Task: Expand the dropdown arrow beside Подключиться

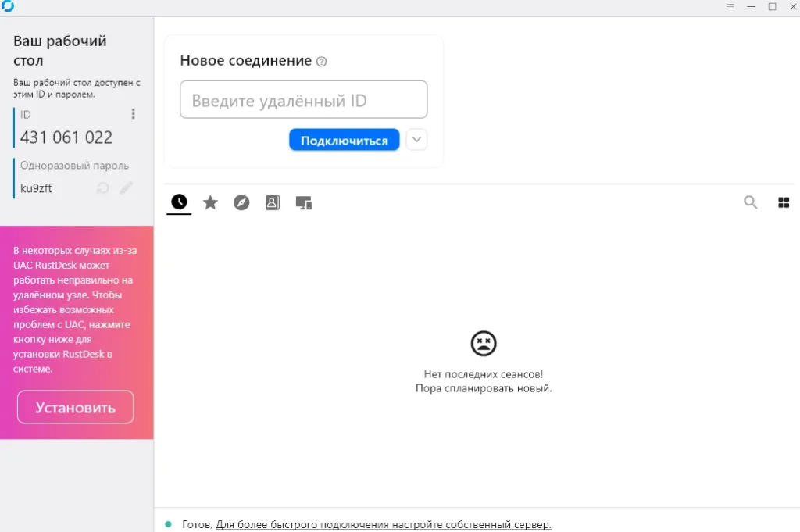Action: pos(417,140)
